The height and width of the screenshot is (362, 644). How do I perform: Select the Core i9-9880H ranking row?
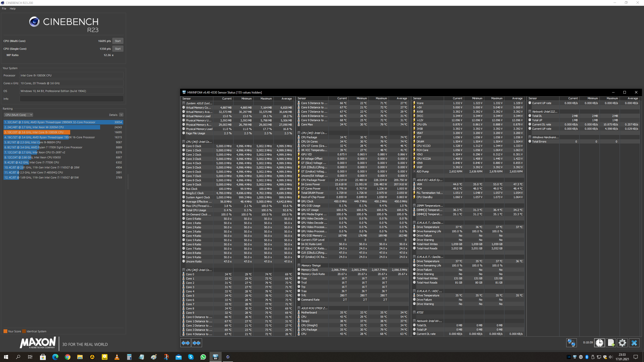[x=63, y=142]
